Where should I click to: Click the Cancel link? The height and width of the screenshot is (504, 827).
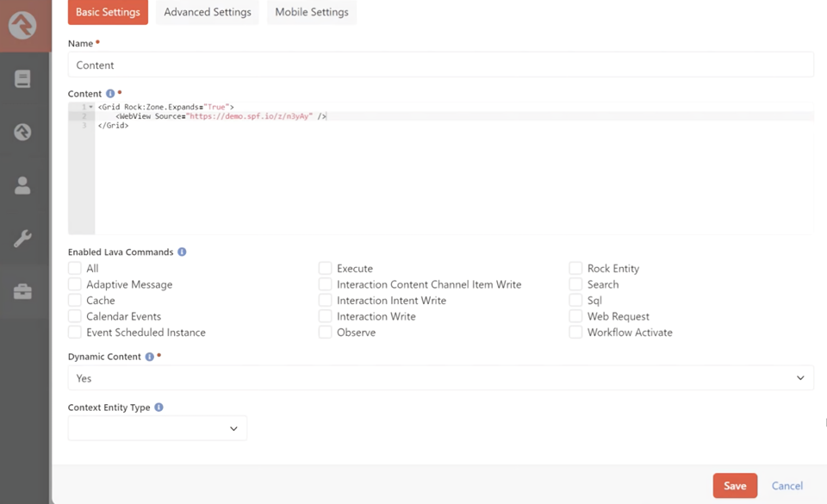pos(787,486)
